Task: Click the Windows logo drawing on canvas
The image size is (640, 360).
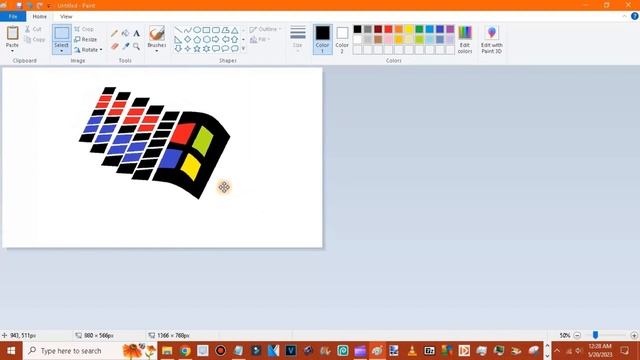Action: click(x=154, y=142)
